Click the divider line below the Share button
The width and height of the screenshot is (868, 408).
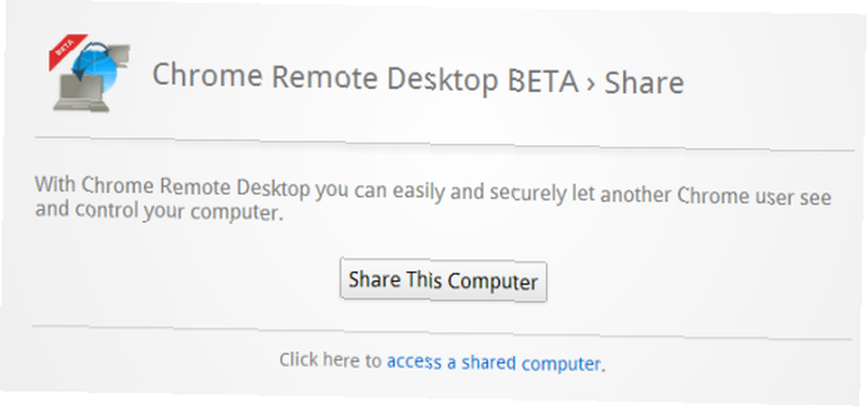click(441, 332)
